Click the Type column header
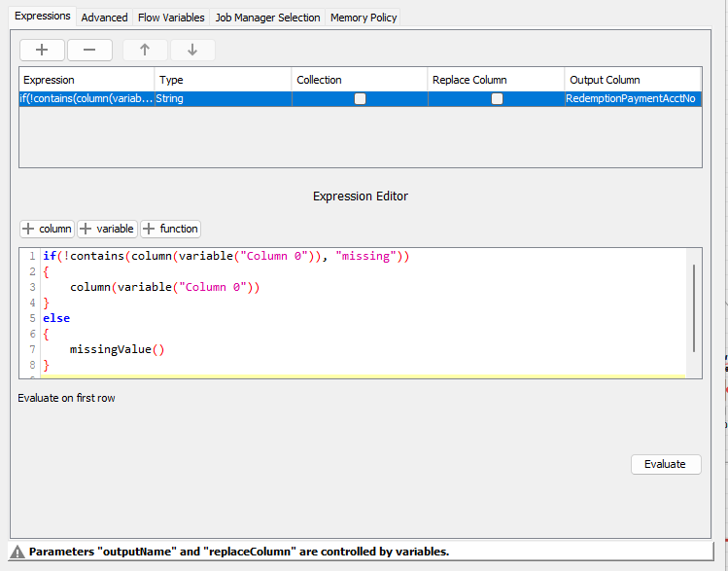The width and height of the screenshot is (728, 571). click(223, 80)
